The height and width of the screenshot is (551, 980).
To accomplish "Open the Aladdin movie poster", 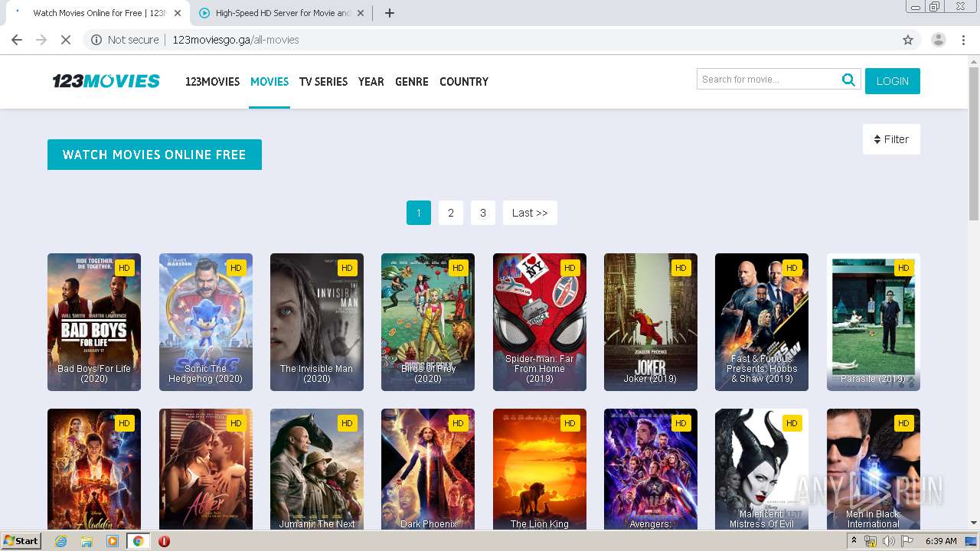I will [x=94, y=469].
